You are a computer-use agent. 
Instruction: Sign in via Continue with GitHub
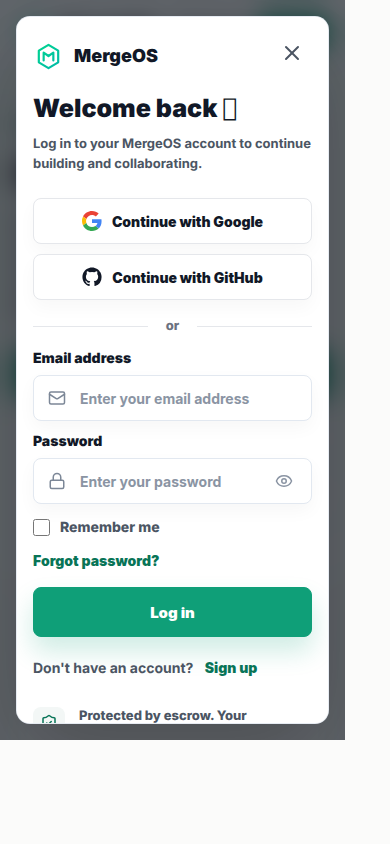tap(173, 277)
